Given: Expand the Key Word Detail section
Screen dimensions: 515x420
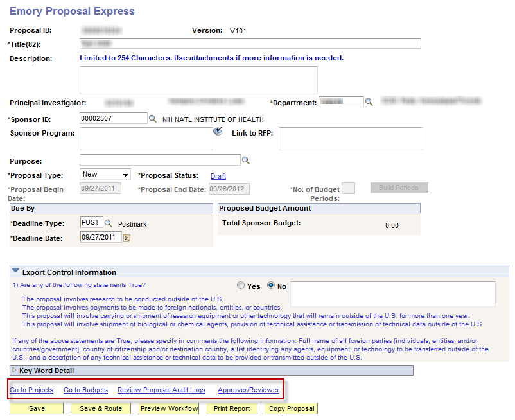Looking at the screenshot, I should [14, 370].
